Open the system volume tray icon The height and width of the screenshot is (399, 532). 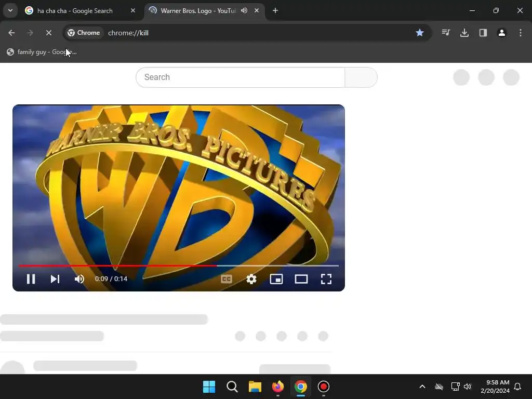(468, 387)
